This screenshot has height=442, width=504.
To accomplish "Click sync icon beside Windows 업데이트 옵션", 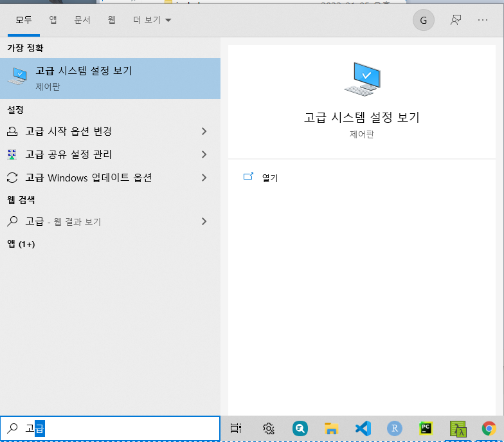I will 12,178.
